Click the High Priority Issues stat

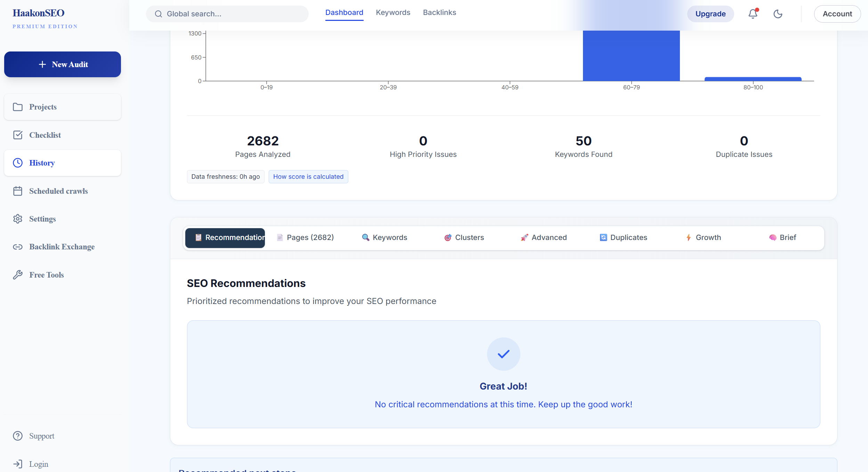click(x=423, y=146)
